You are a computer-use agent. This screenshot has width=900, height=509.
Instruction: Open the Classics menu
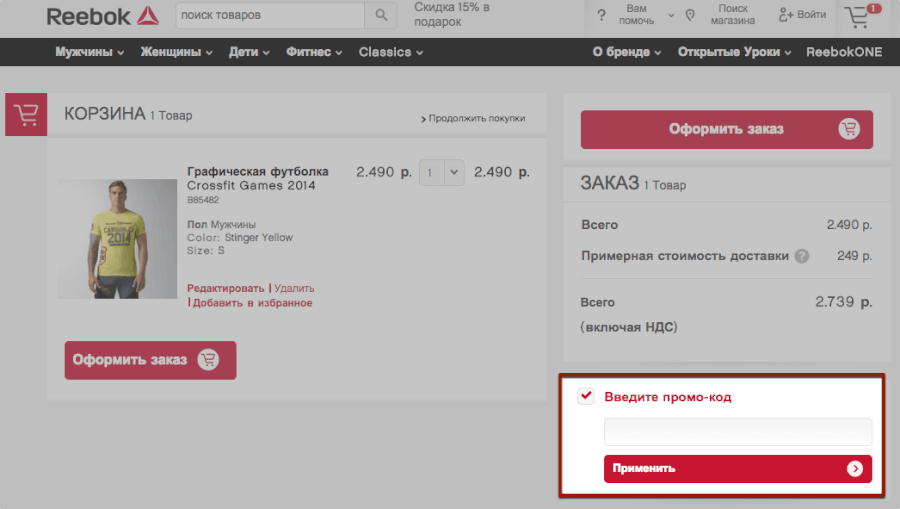click(x=390, y=52)
